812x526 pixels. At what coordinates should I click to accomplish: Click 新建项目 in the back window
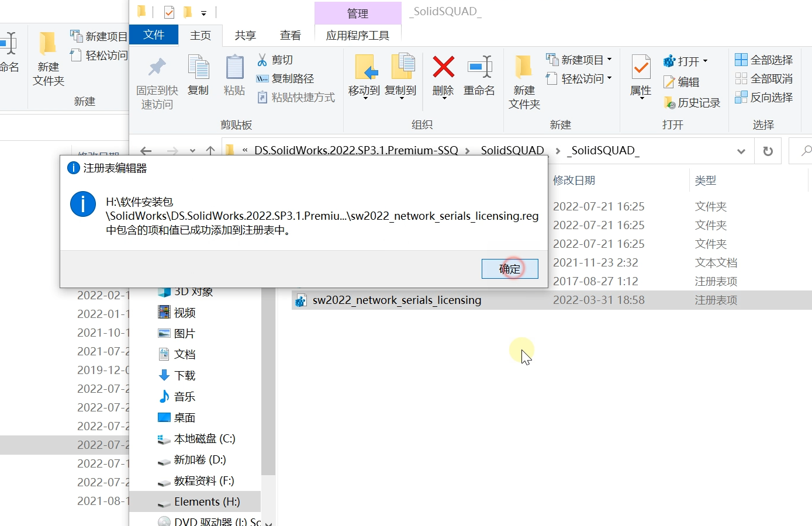98,36
